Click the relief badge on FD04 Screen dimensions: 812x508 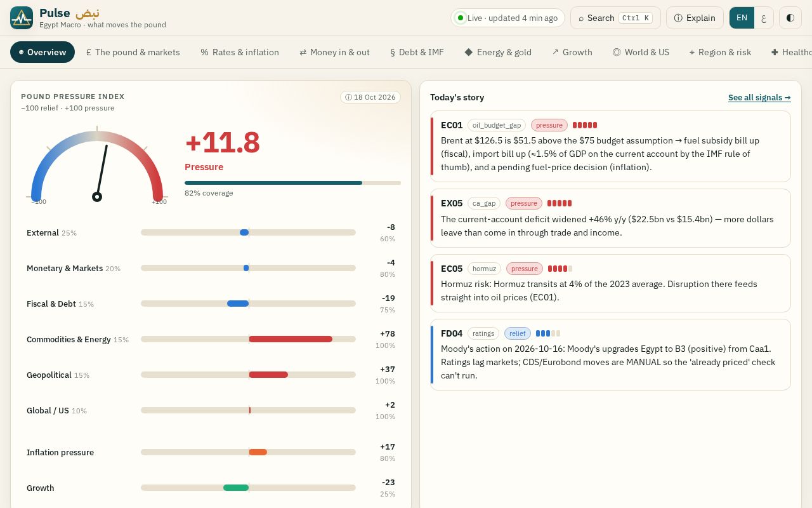pos(518,333)
